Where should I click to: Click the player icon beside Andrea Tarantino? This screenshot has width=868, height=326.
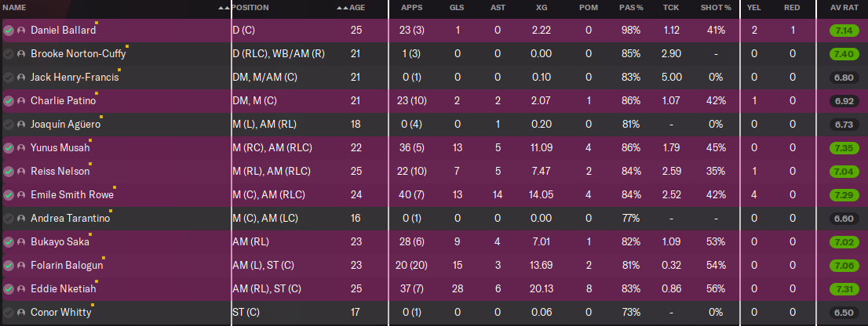(21, 219)
